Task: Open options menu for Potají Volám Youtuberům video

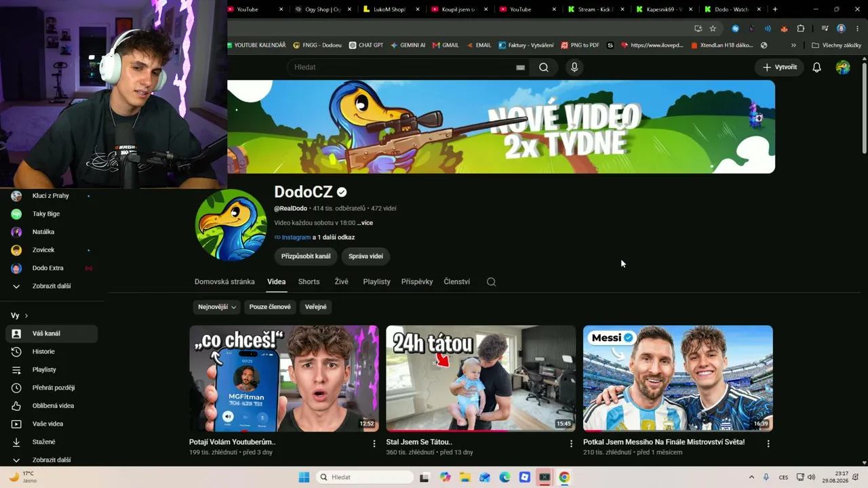Action: [x=374, y=443]
